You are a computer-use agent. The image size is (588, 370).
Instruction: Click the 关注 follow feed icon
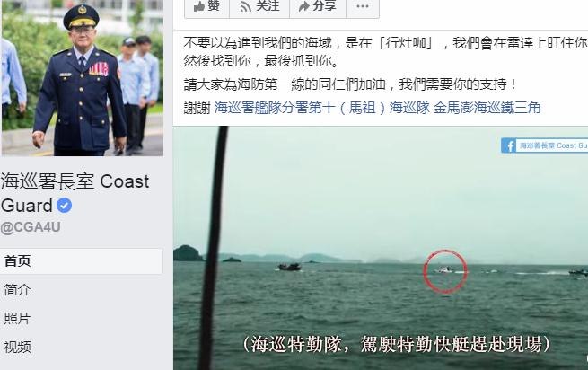246,6
